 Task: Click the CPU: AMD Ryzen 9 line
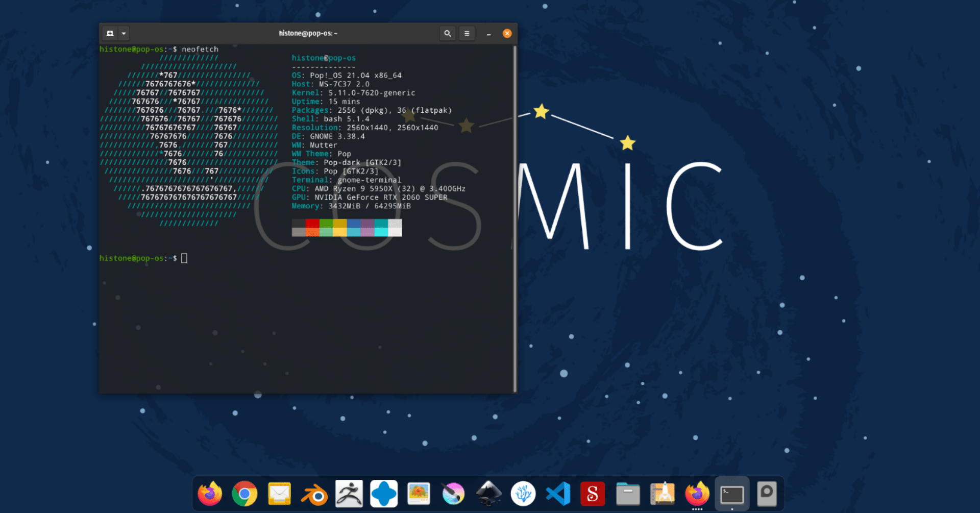click(x=379, y=189)
